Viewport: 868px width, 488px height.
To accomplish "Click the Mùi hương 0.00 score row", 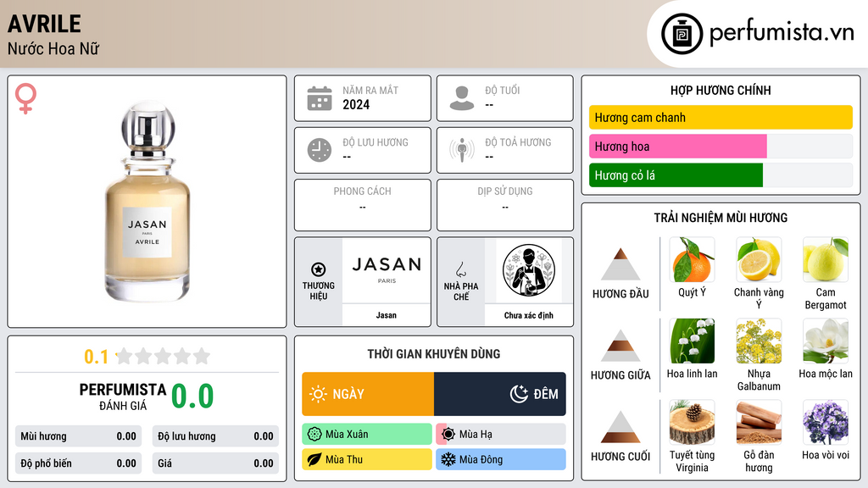I will click(x=78, y=436).
